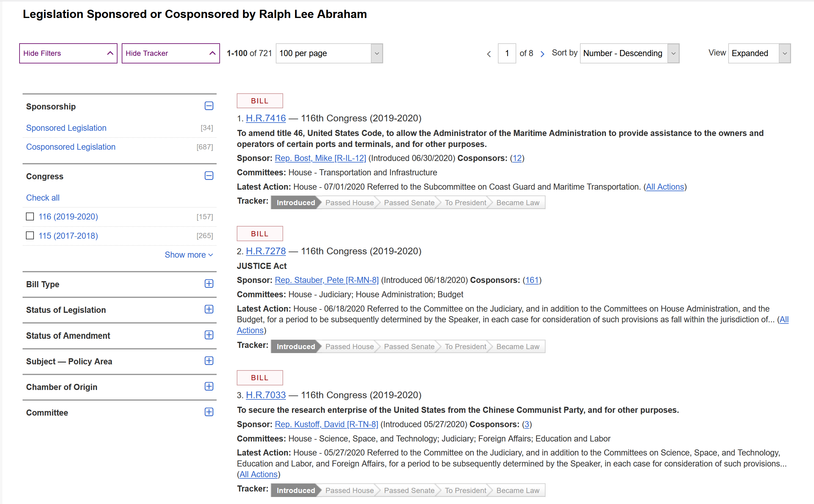Select Cosponsored Legislation filter
The height and width of the screenshot is (504, 814).
pyautogui.click(x=71, y=147)
